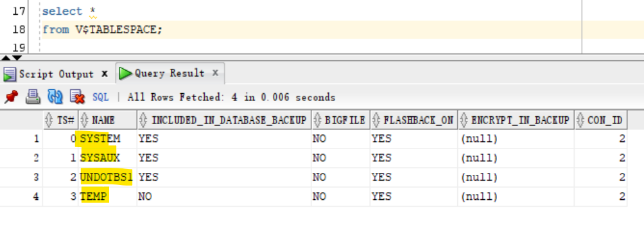Click the TS# value 3 cell
The image size is (644, 232).
click(60, 197)
